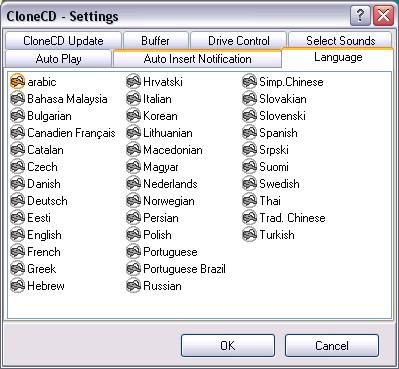Select the icon next to Italian
399x369 pixels.
pyautogui.click(x=134, y=99)
